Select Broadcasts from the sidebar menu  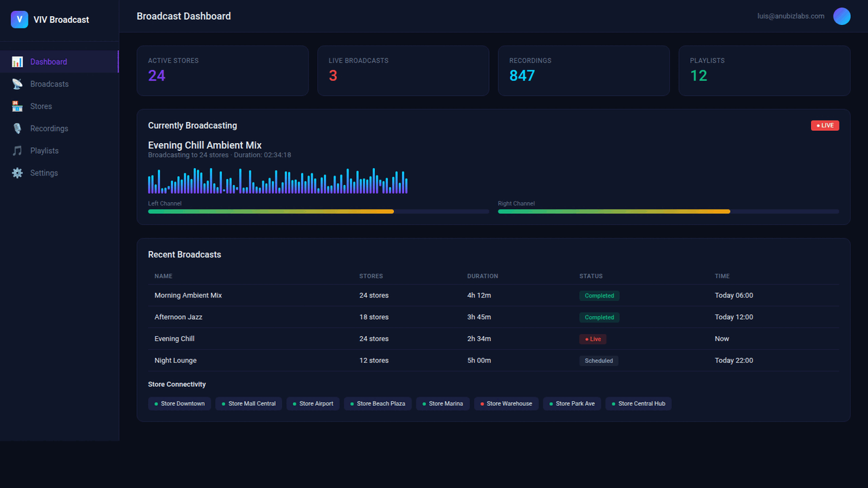click(50, 83)
